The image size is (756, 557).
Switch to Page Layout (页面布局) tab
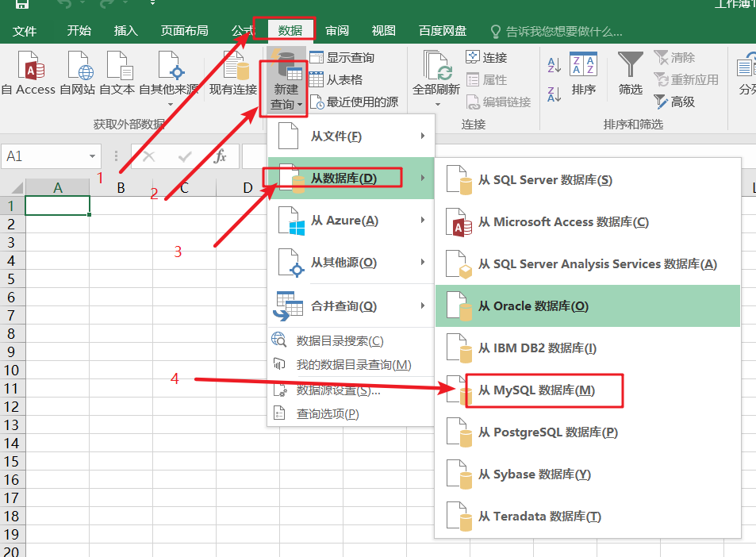(185, 31)
